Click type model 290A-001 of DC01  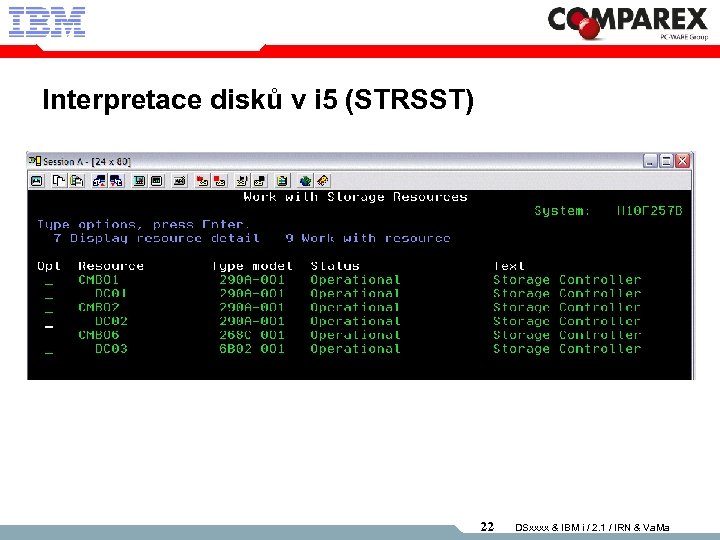click(252, 293)
